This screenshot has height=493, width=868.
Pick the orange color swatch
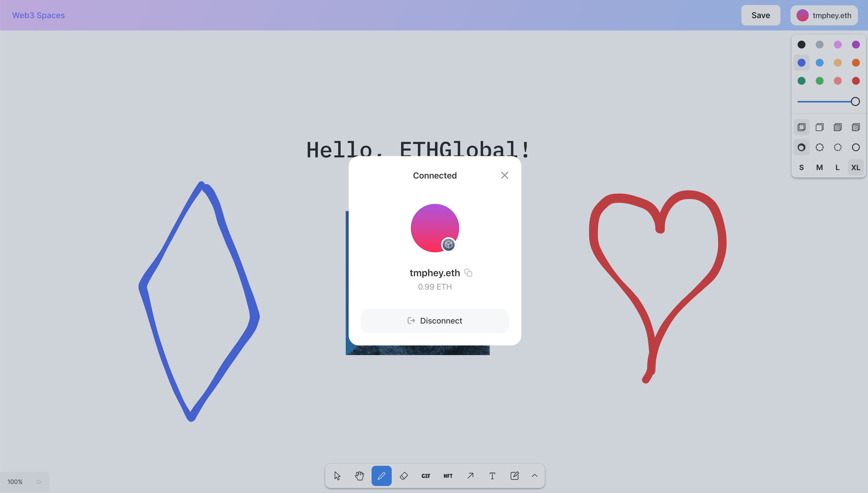coord(855,63)
